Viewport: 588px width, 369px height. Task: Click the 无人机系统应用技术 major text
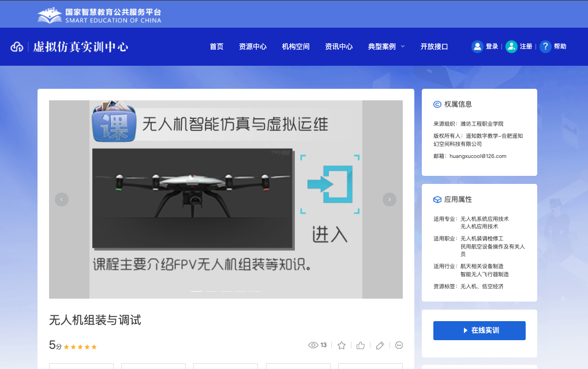(x=485, y=219)
